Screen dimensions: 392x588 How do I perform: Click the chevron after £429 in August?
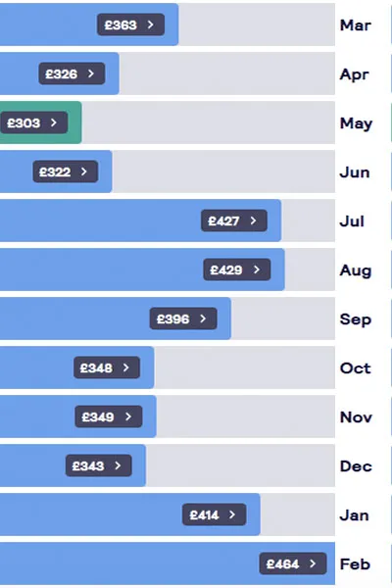(x=257, y=269)
